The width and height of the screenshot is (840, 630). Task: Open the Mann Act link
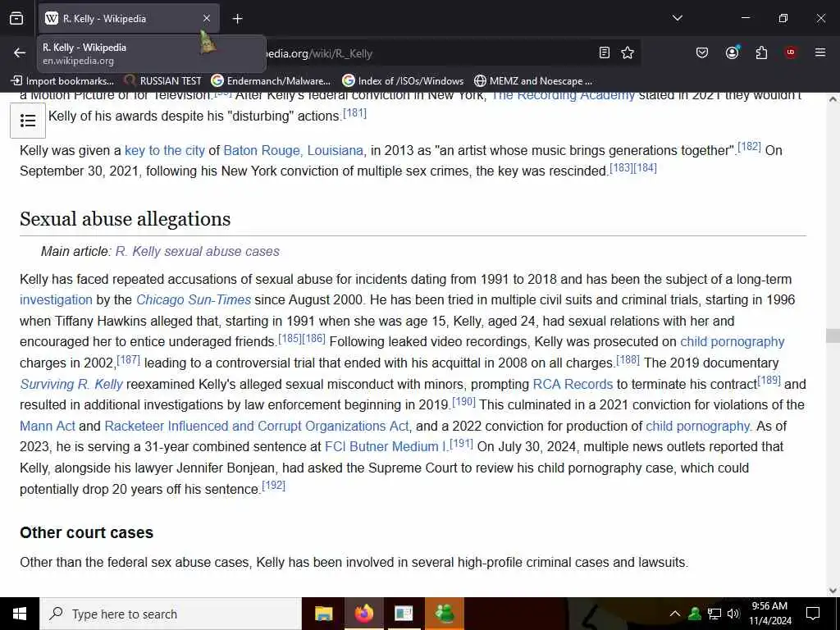click(47, 426)
